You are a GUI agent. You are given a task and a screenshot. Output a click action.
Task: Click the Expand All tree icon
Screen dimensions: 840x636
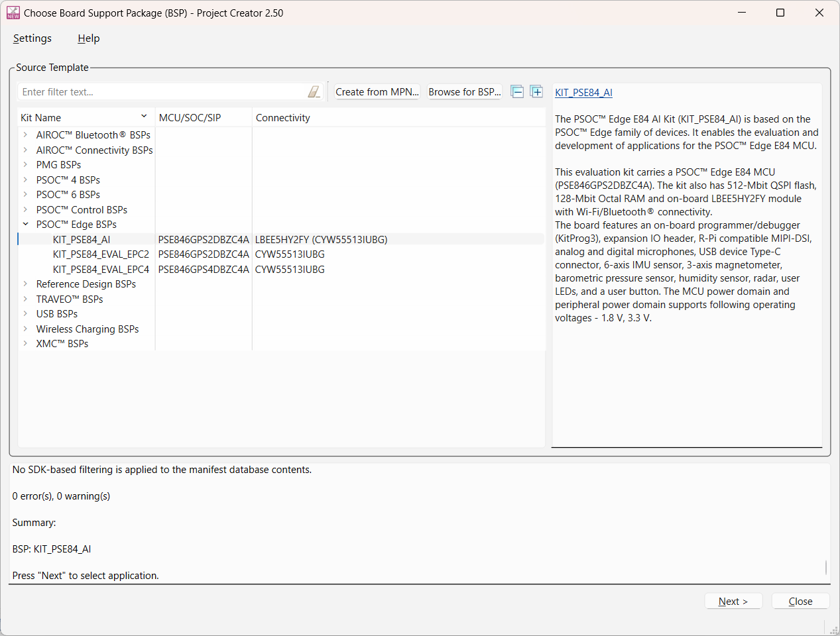click(x=536, y=92)
